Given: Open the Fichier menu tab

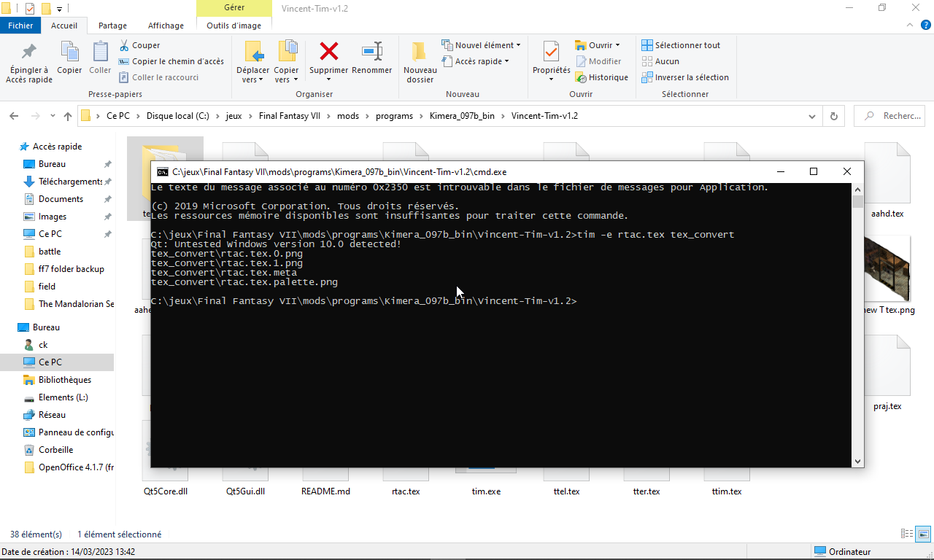Looking at the screenshot, I should coord(20,26).
